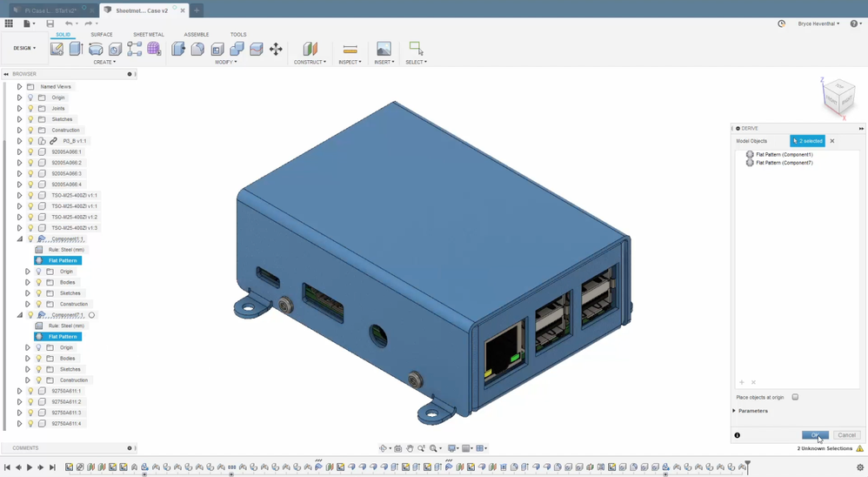Click OK in the Derive dialog
Screen dimensions: 868x477
click(815, 435)
